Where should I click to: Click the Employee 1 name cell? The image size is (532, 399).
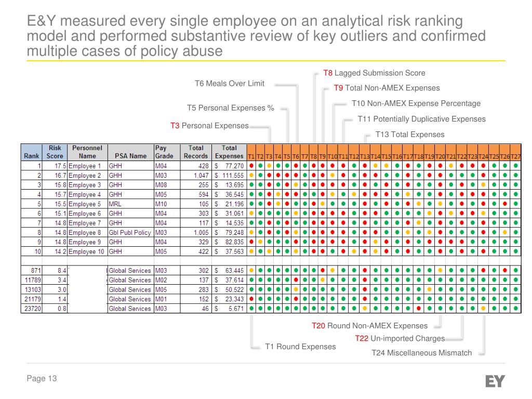[x=87, y=166]
